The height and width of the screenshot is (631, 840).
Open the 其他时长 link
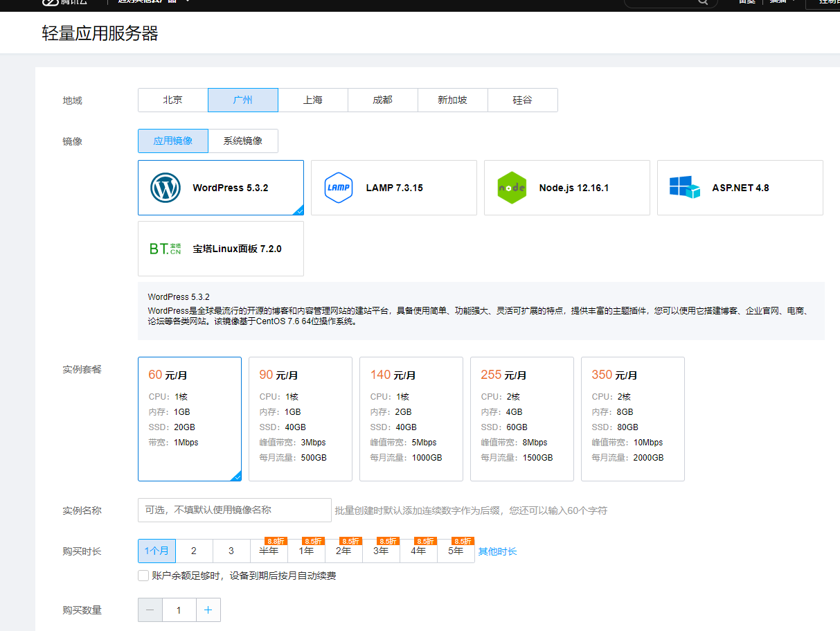pyautogui.click(x=497, y=551)
